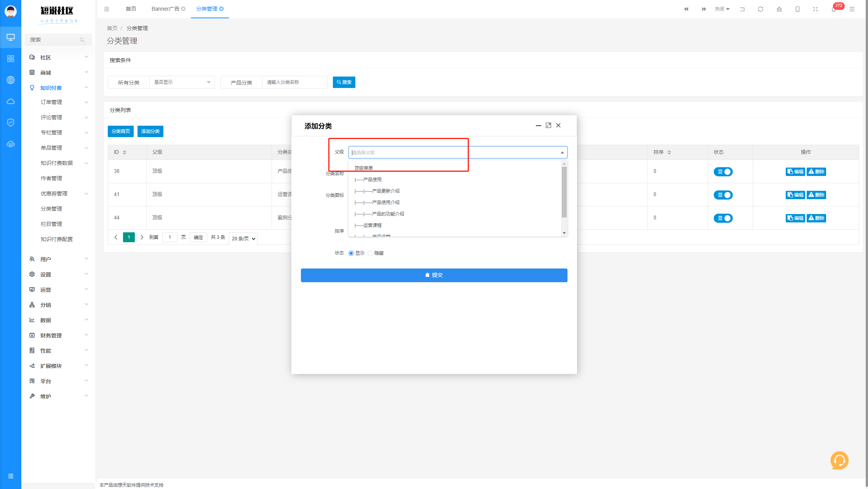Screen dimensions: 868x489
Task: Click the shield icon in the left rail
Action: 11,123
